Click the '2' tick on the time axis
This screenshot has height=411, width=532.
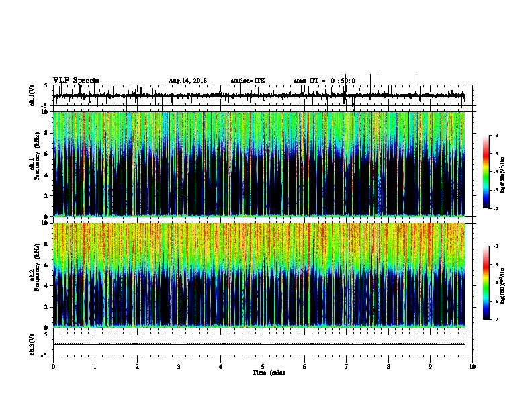[x=137, y=367]
